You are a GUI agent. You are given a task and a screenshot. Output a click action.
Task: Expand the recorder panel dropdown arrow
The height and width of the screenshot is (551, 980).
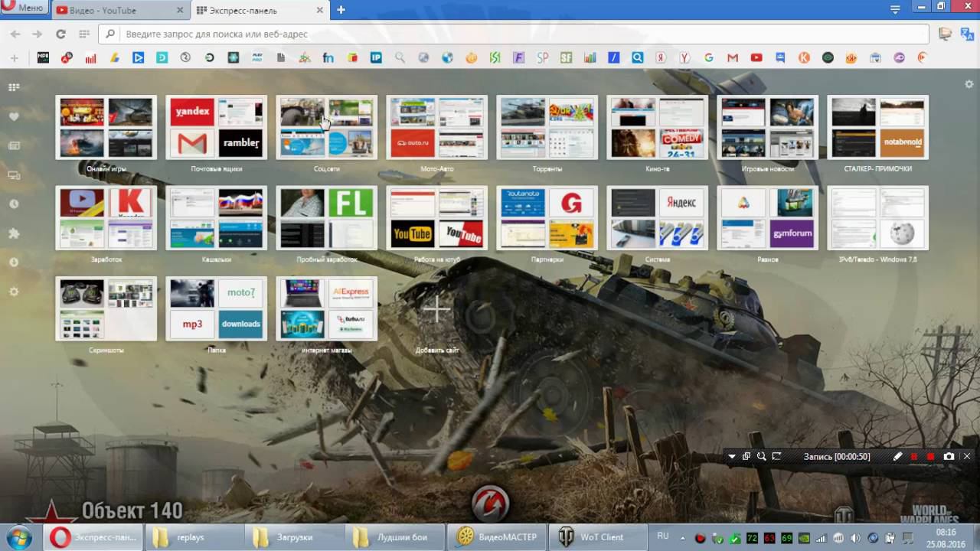[732, 456]
